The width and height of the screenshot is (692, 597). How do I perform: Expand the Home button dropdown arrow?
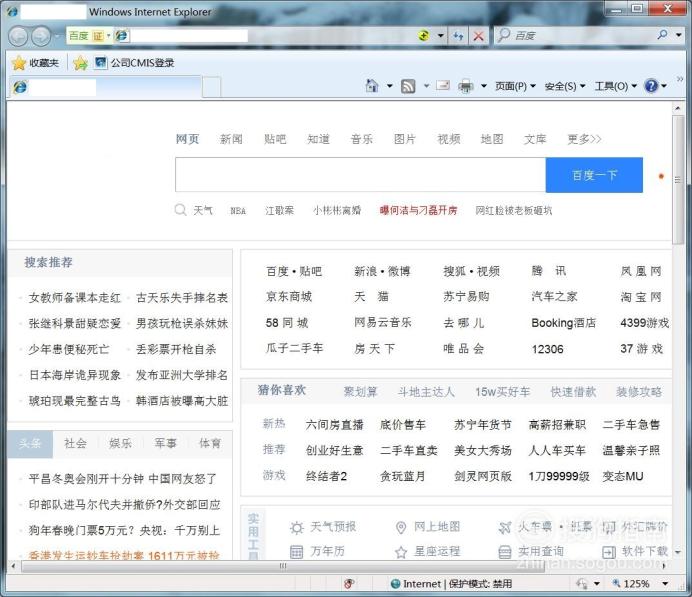(x=390, y=86)
